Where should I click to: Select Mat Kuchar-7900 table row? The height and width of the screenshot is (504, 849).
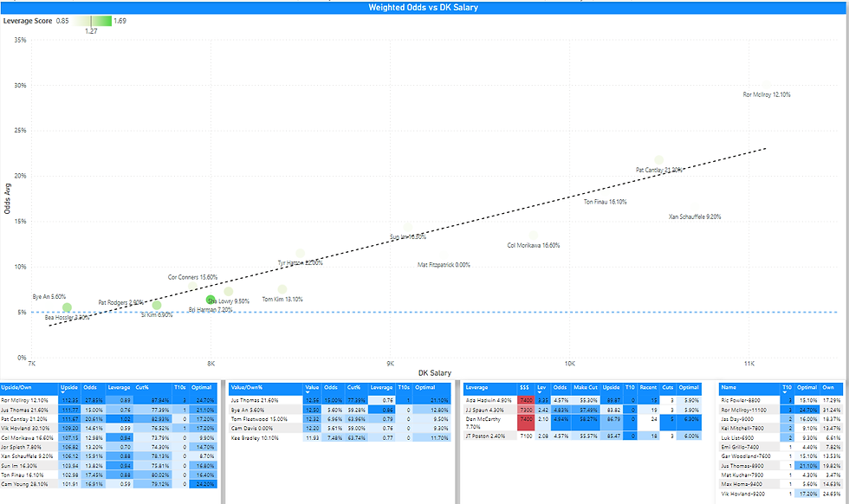tap(781, 475)
